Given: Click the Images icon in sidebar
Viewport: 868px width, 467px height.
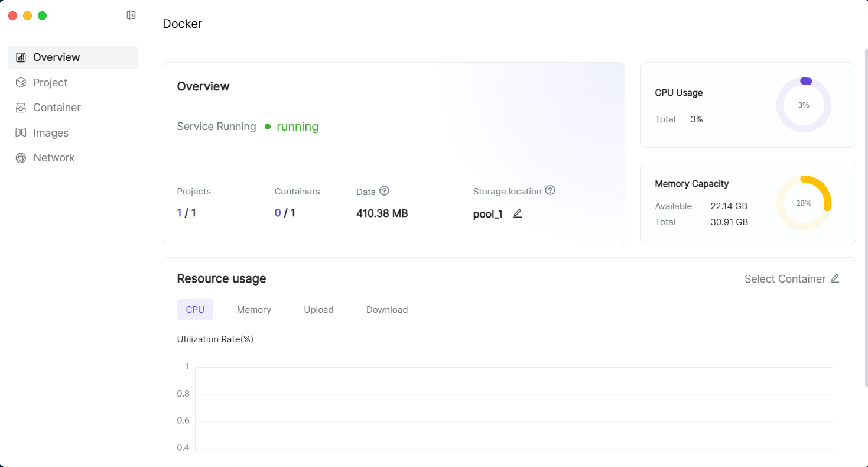Looking at the screenshot, I should pos(21,133).
